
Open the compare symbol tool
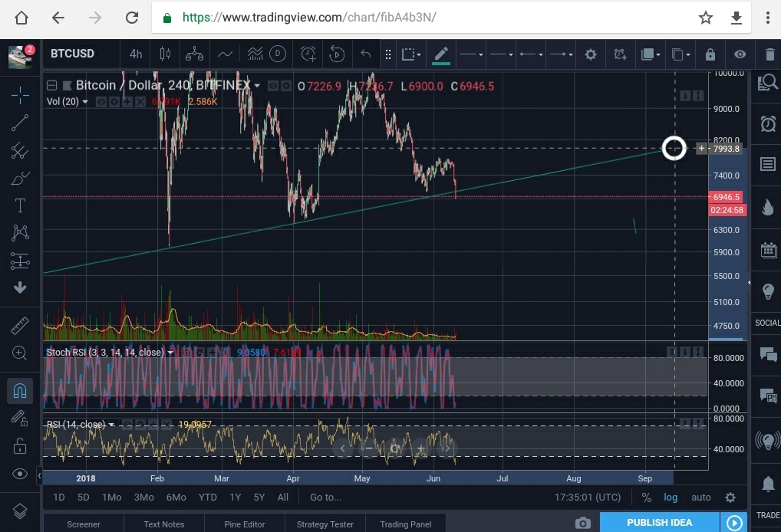point(194,54)
